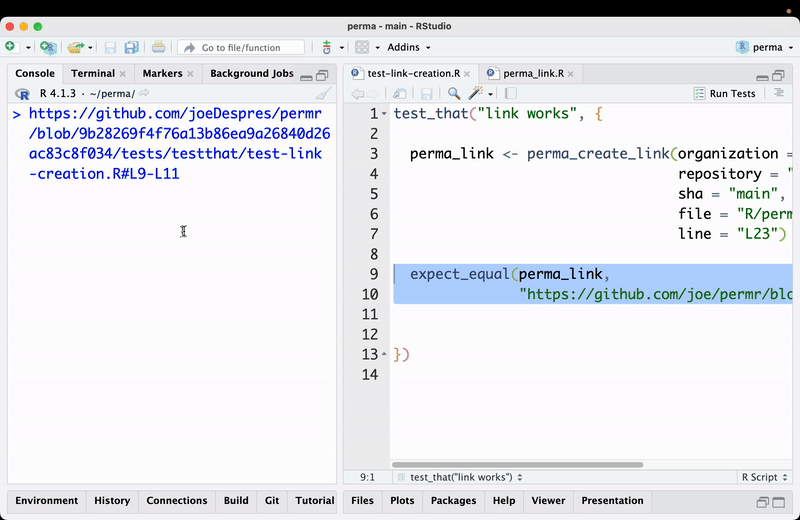Screen dimensions: 800x520
Task: Select the perma_link.R editor tab
Action: click(533, 73)
